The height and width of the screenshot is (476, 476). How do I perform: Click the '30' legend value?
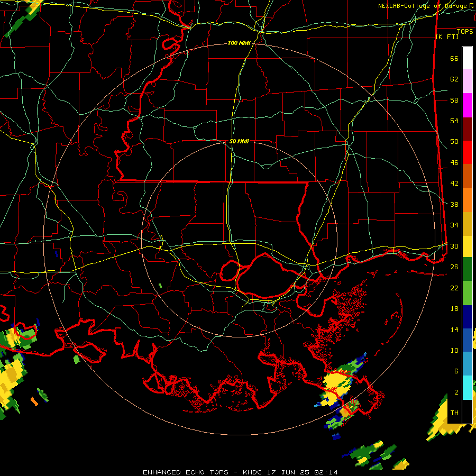coord(454,246)
